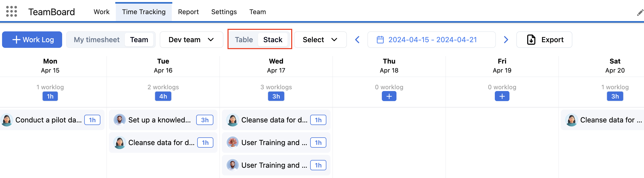Switch to Table view
Screen dimensions: 644x178
click(244, 40)
